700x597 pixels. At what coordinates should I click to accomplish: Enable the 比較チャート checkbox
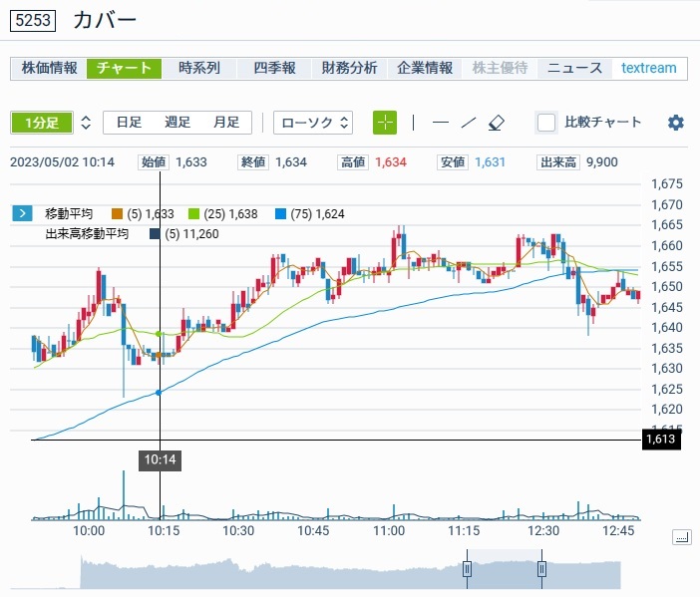coord(546,123)
